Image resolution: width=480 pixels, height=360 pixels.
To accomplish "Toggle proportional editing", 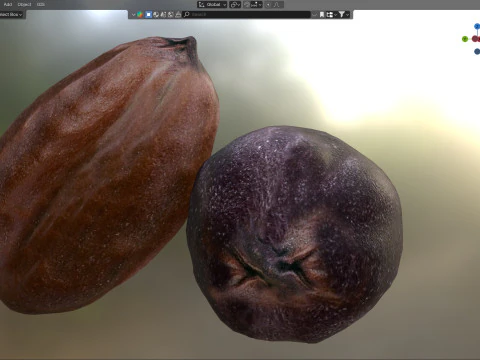I will click(268, 5).
